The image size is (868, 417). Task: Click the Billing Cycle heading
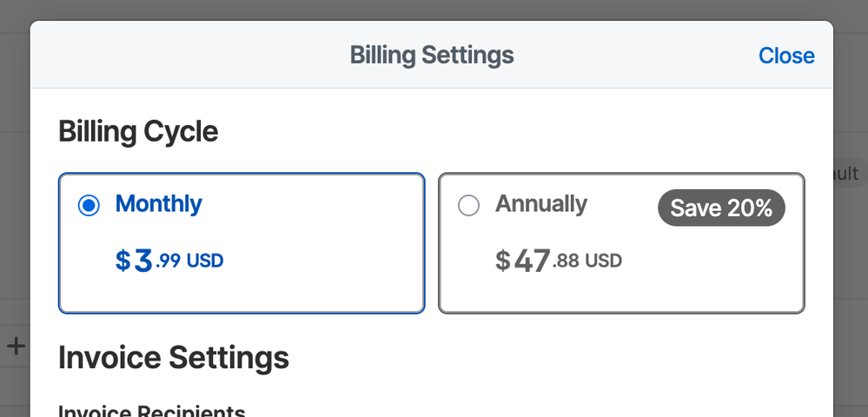coord(138,132)
